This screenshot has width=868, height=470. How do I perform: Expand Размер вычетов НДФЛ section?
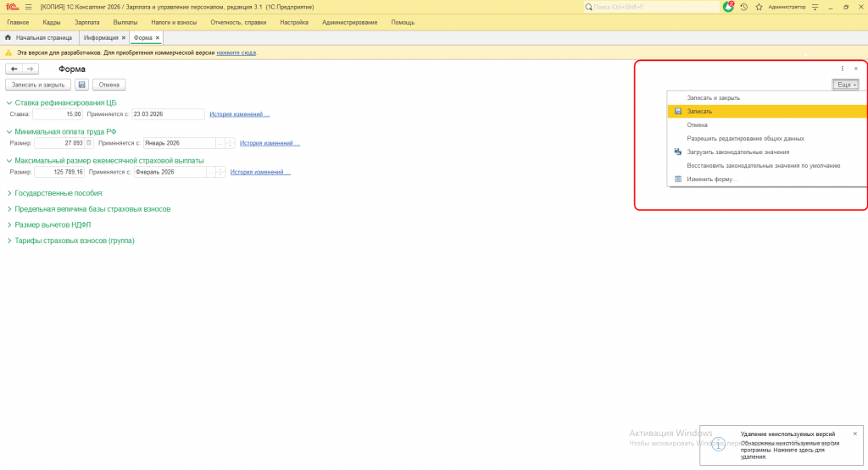8,225
